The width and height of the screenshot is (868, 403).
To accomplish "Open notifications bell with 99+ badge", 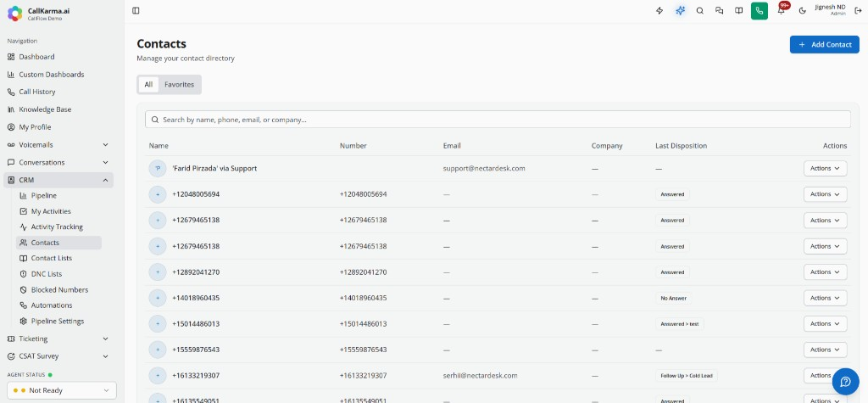I will (x=781, y=9).
